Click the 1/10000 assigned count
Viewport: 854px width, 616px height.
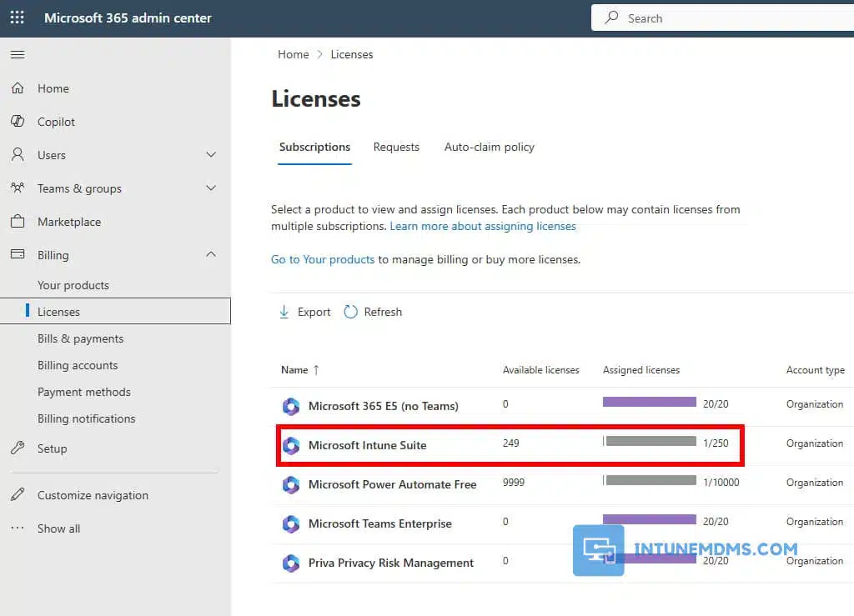[721, 482]
